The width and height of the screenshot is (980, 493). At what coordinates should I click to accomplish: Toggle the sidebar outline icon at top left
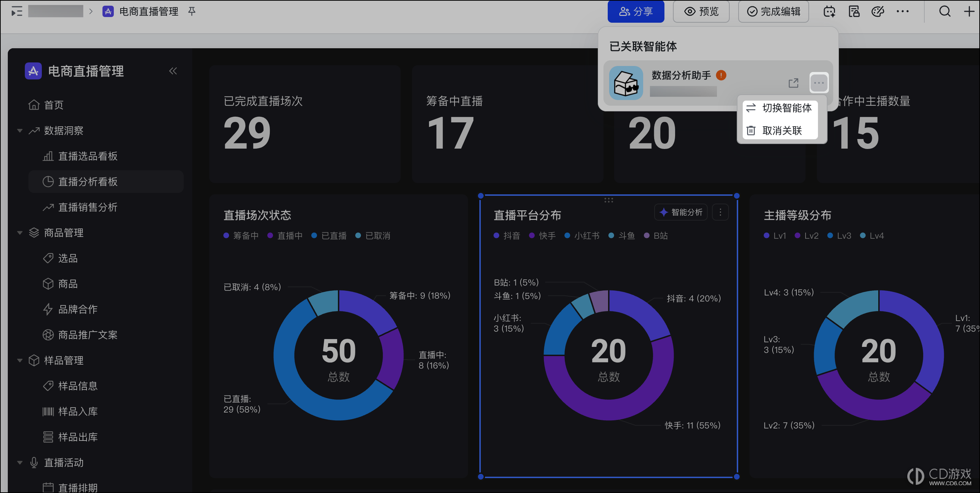click(x=17, y=11)
